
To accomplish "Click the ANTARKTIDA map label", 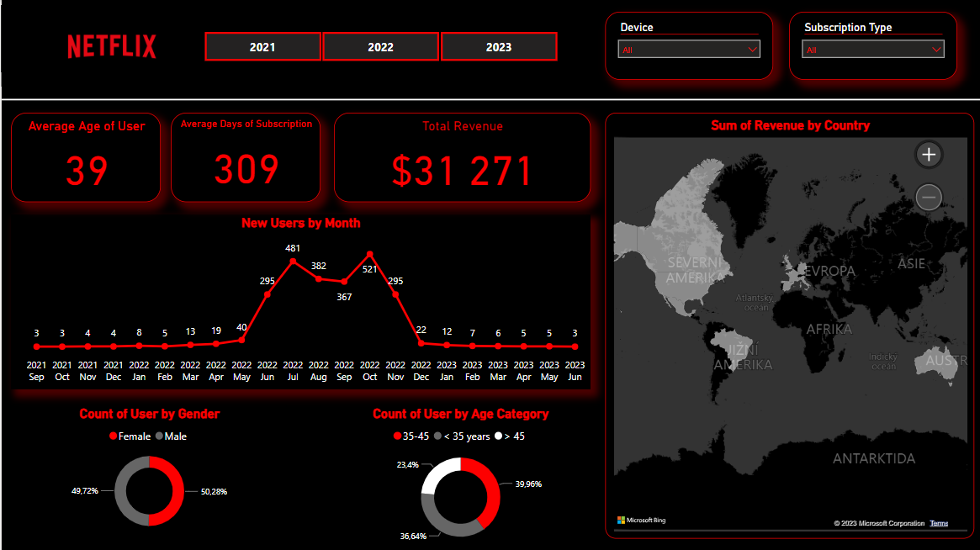I will click(874, 458).
